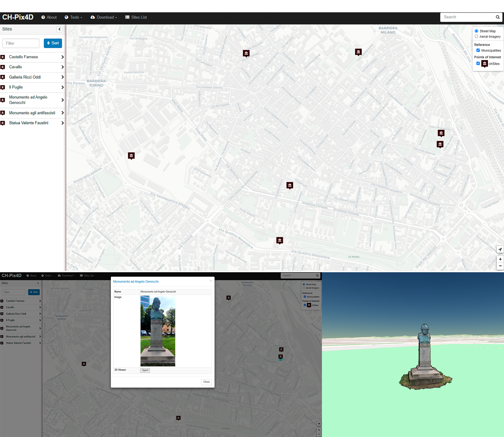Click About in the lower window navbar
Image resolution: width=504 pixels, height=437 pixels.
(x=31, y=276)
